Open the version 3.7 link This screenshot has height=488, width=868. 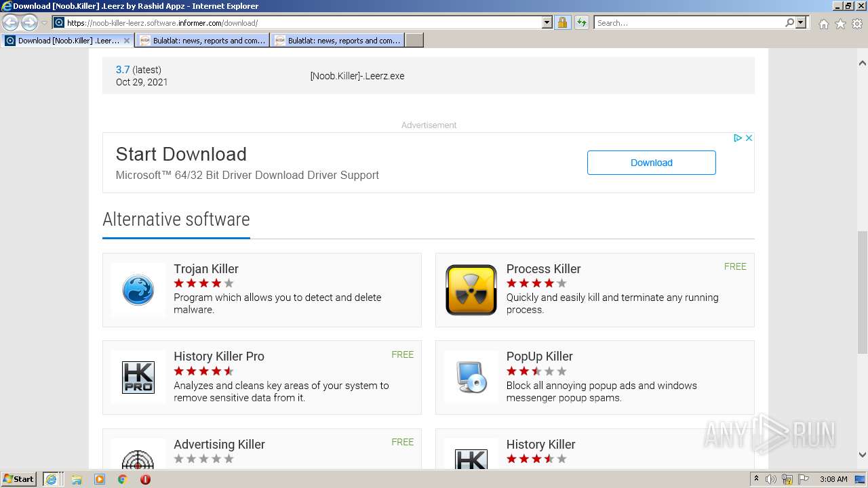[123, 70]
